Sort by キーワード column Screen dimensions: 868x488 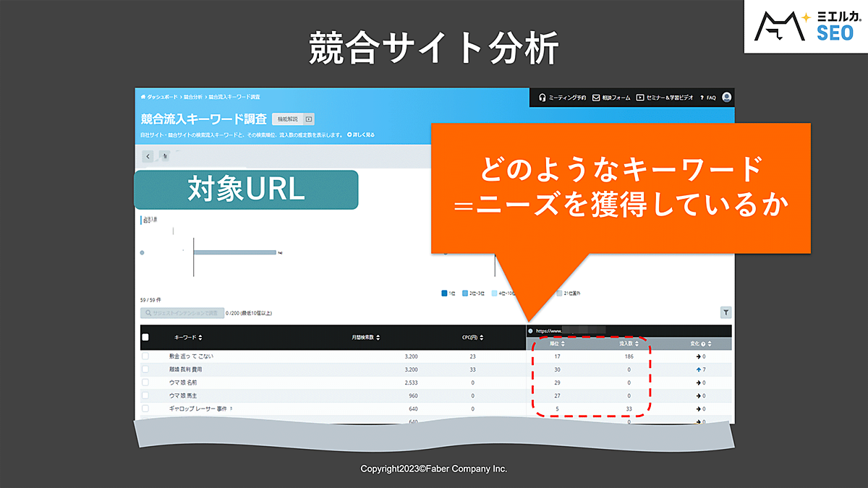point(188,338)
